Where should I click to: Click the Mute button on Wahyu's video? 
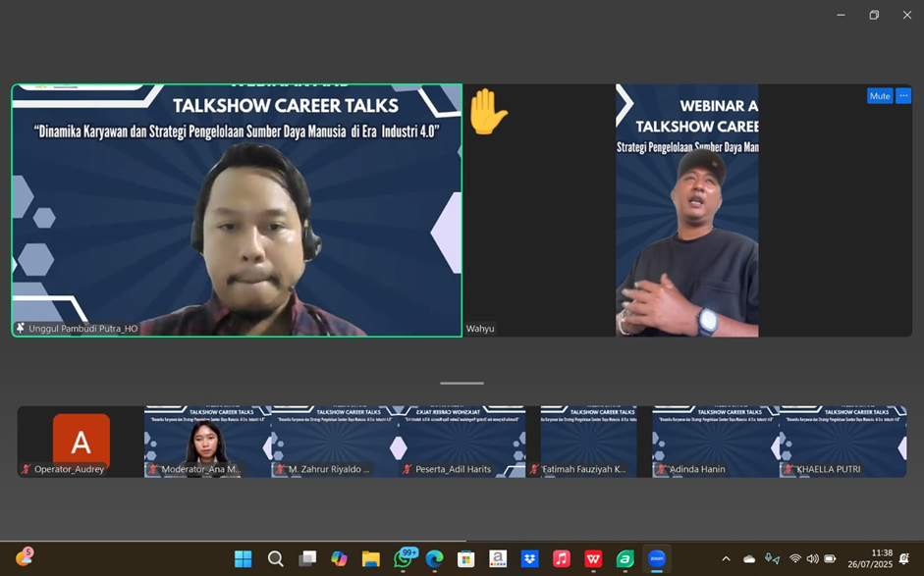point(879,96)
